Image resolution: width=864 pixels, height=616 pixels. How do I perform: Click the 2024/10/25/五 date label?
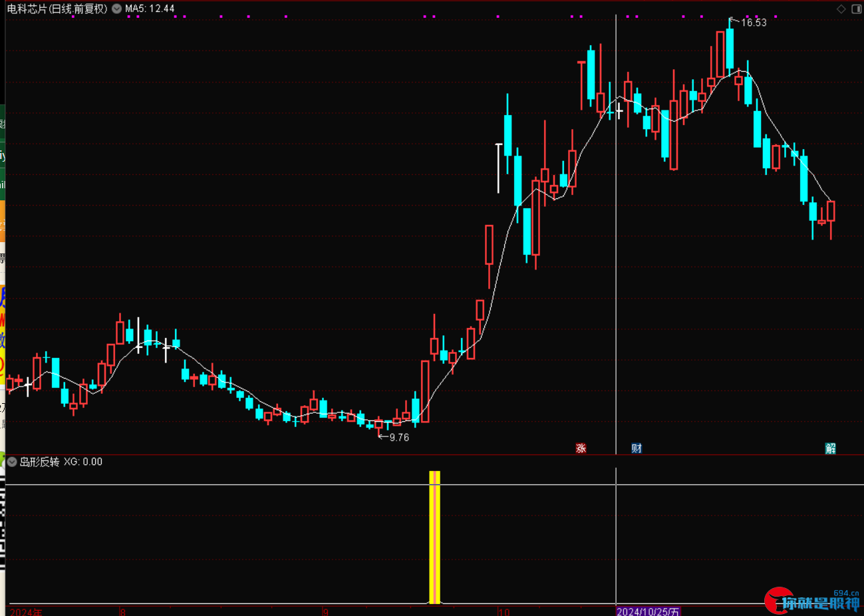(x=648, y=611)
